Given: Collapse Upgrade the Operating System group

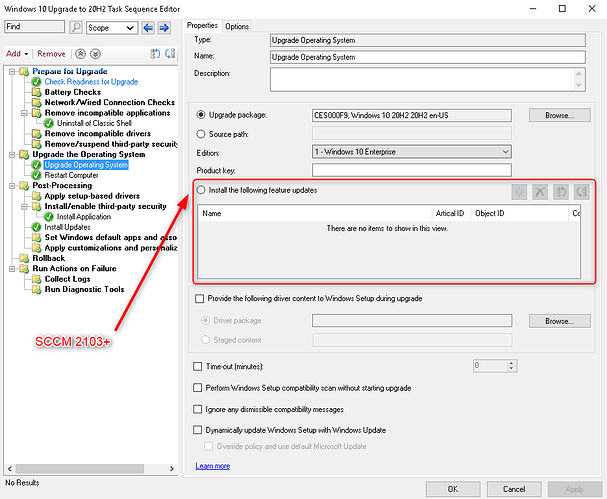Looking at the screenshot, I should (x=12, y=155).
